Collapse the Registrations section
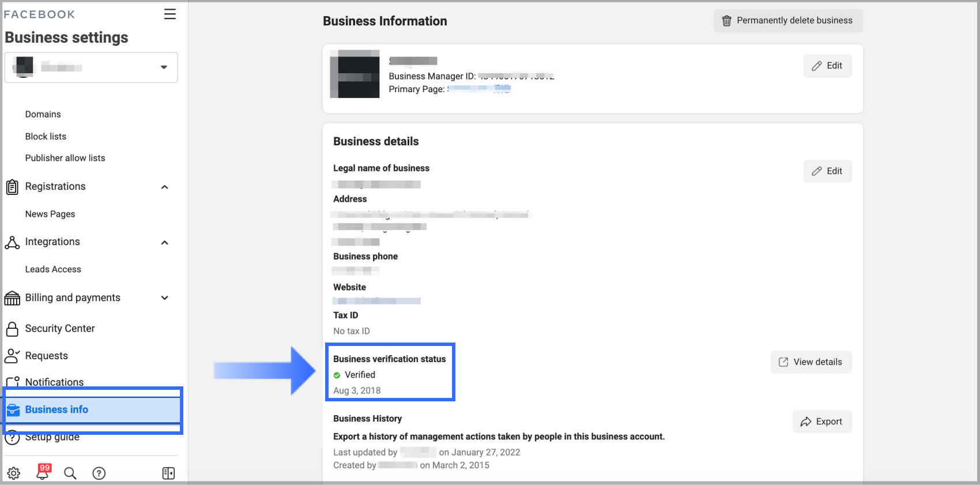 (x=164, y=187)
